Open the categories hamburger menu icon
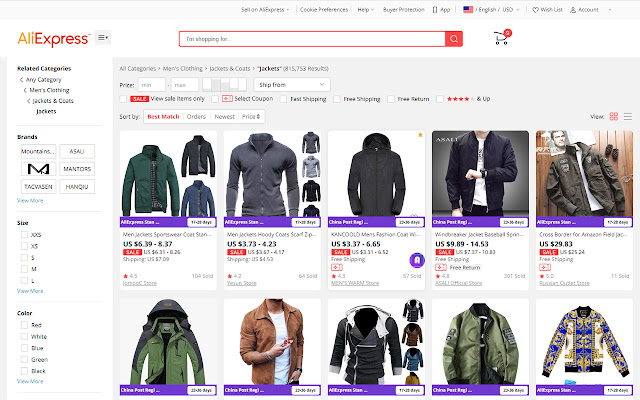 click(x=103, y=38)
